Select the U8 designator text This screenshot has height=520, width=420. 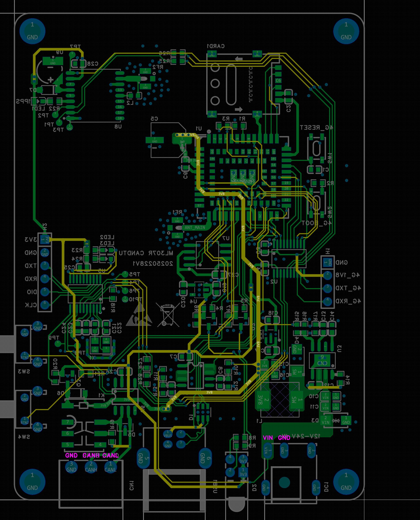[118, 126]
